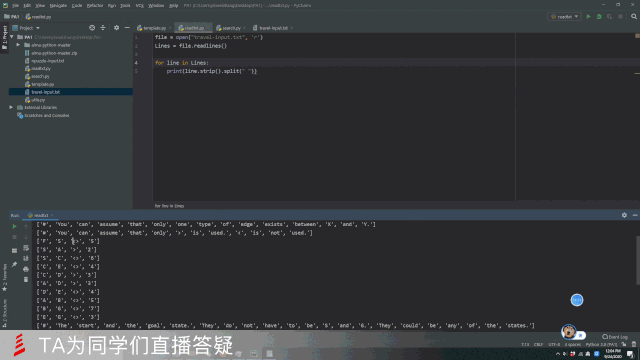Image resolution: width=640 pixels, height=360 pixels.
Task: Click Stop square icon in Run panel
Action: (x=14, y=237)
